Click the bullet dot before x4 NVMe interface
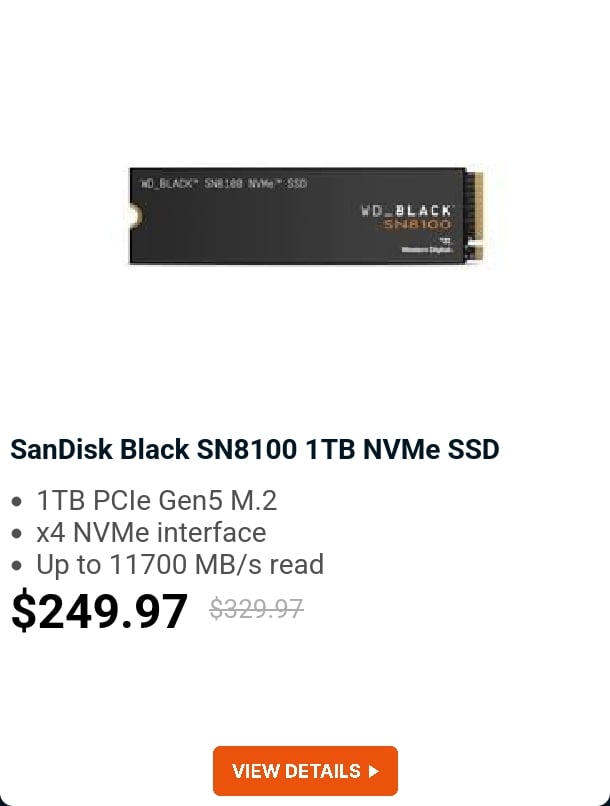This screenshot has height=806, width=610. pos(16,533)
